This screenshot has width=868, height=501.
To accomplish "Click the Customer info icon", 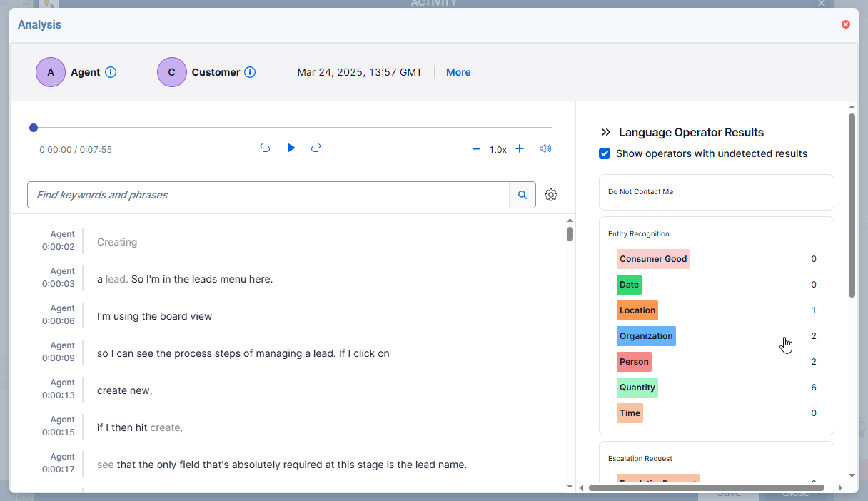I will pos(250,72).
